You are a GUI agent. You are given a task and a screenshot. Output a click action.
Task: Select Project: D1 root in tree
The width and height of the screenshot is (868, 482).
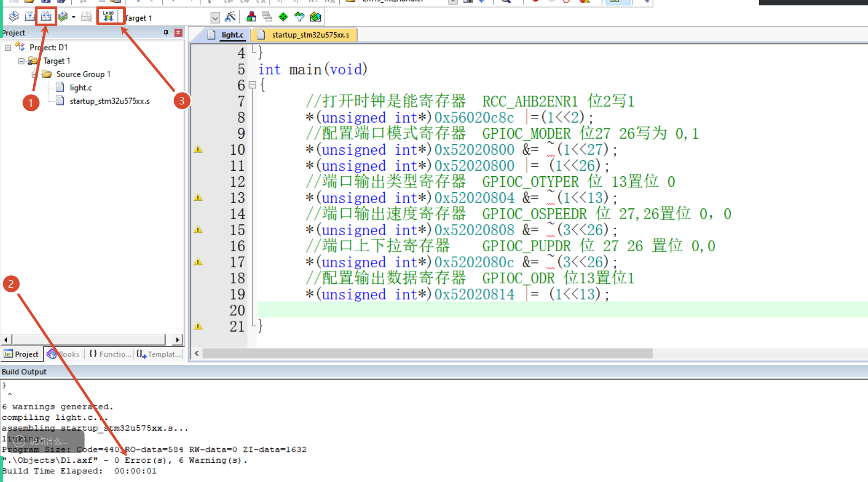tap(48, 48)
